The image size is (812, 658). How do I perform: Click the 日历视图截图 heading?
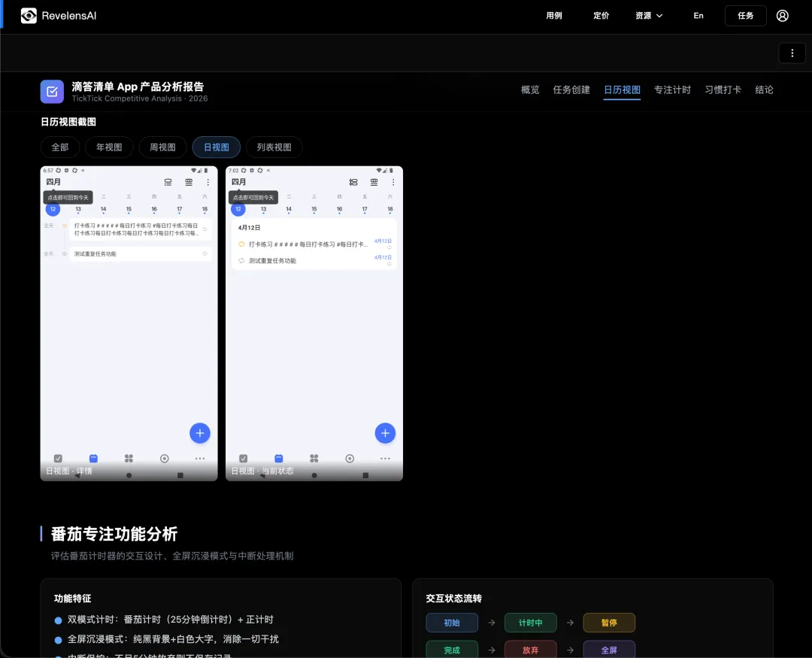click(x=68, y=122)
